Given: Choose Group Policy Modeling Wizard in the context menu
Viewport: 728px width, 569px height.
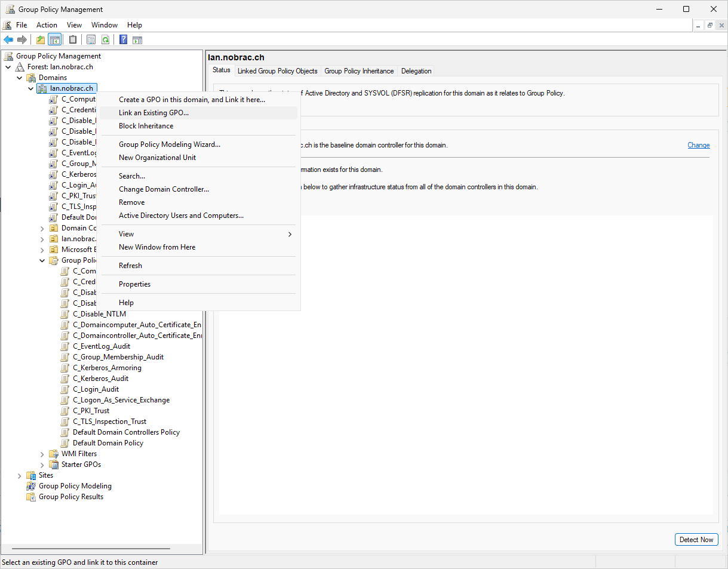Looking at the screenshot, I should (x=199, y=144).
